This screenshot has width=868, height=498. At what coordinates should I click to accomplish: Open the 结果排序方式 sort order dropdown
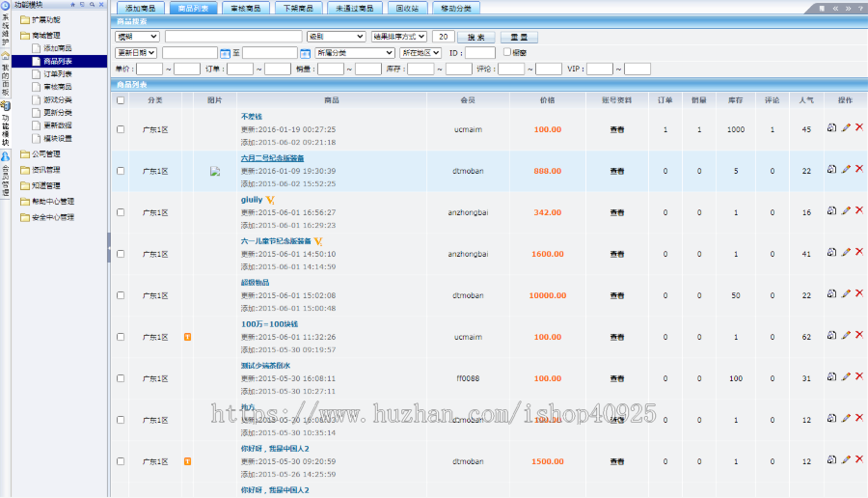pos(399,37)
